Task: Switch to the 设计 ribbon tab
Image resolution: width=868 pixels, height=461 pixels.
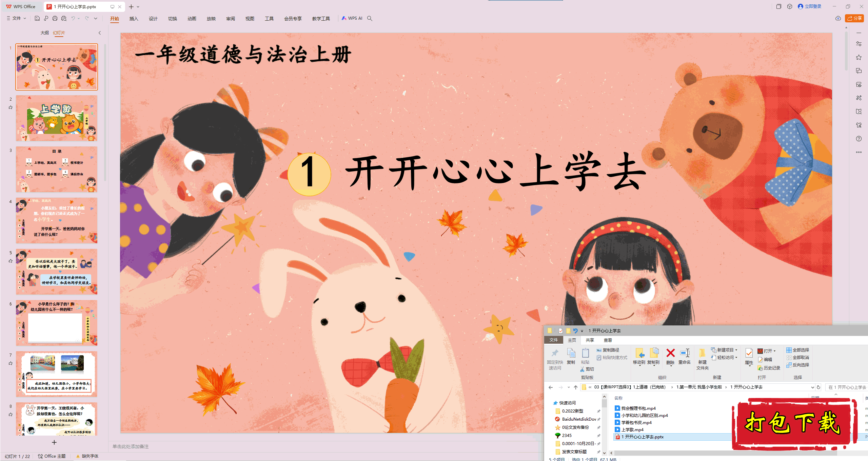Action: point(153,18)
